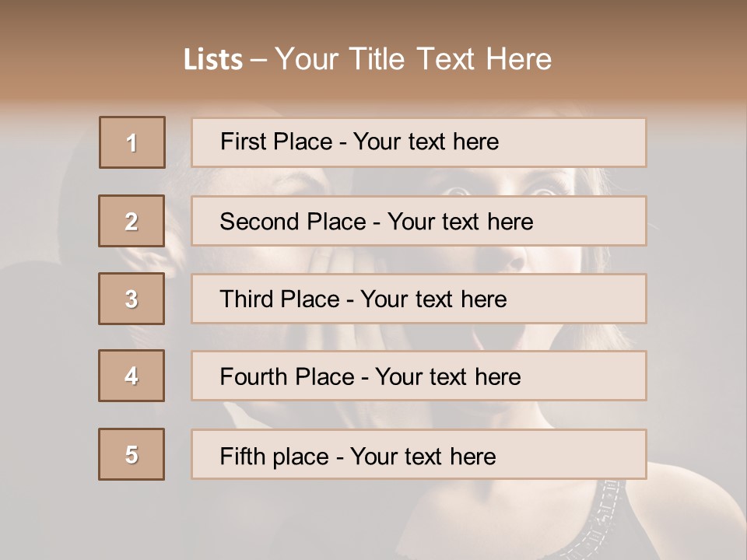Click the number 3 box
The image size is (747, 560).
tap(132, 299)
